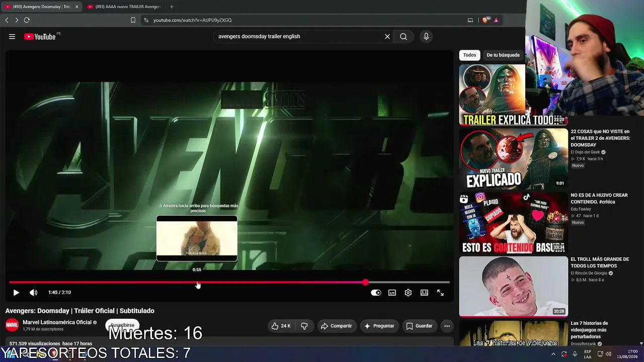Bookmark this page in the browser

[x=133, y=20]
